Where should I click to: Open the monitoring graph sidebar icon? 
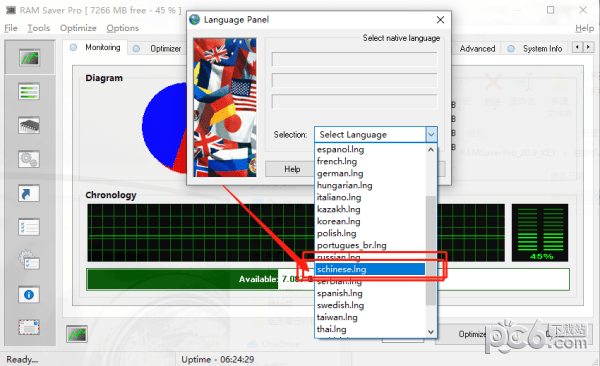click(x=29, y=58)
